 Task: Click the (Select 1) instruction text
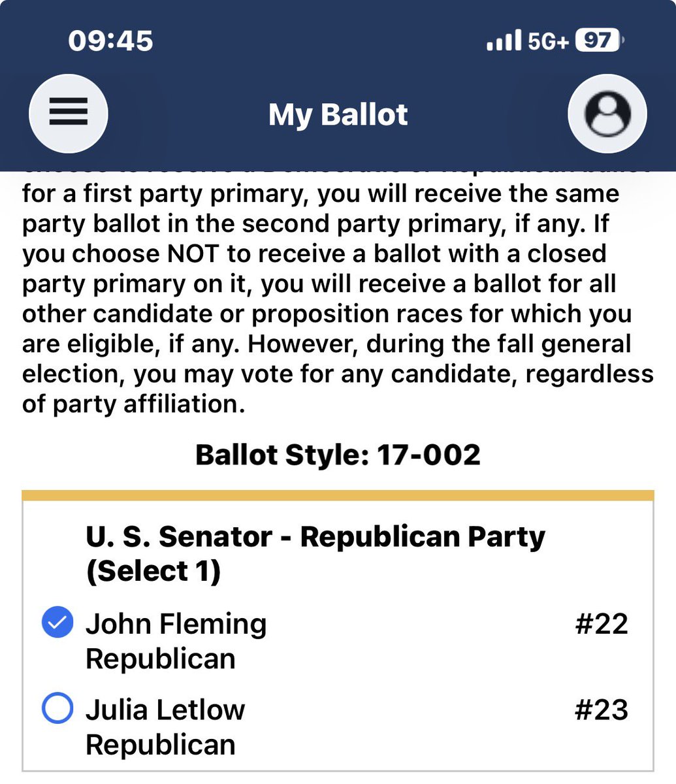tap(153, 572)
